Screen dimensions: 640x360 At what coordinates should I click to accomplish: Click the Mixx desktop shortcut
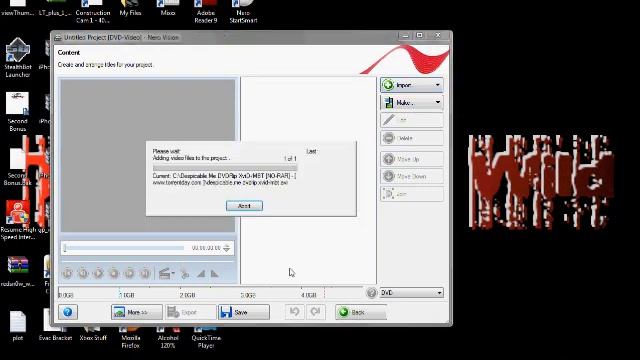(168, 8)
